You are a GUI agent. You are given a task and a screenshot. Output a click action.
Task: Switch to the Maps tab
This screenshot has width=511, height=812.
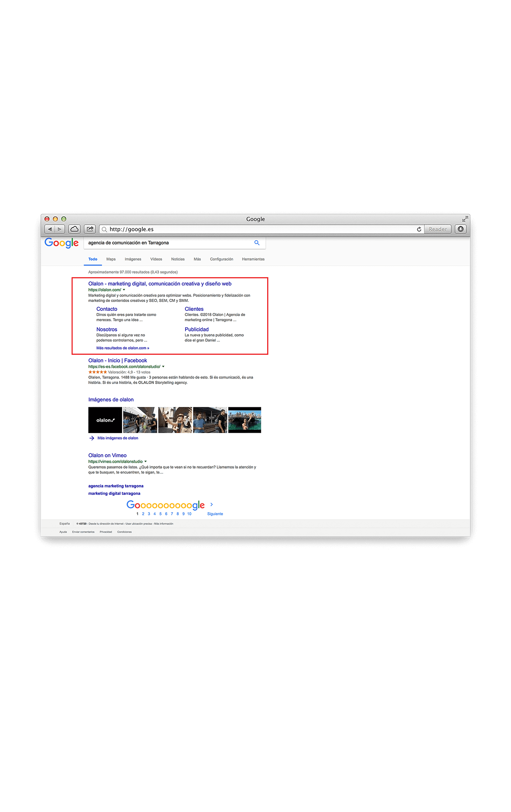coord(111,259)
